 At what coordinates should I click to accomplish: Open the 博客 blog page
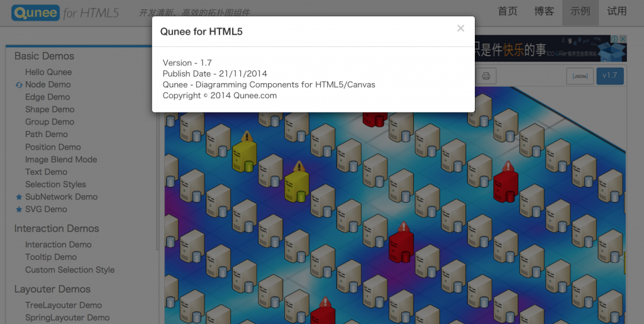point(544,11)
